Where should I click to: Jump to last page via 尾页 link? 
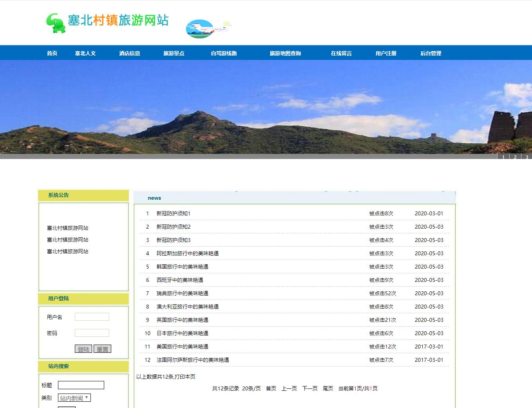(328, 388)
